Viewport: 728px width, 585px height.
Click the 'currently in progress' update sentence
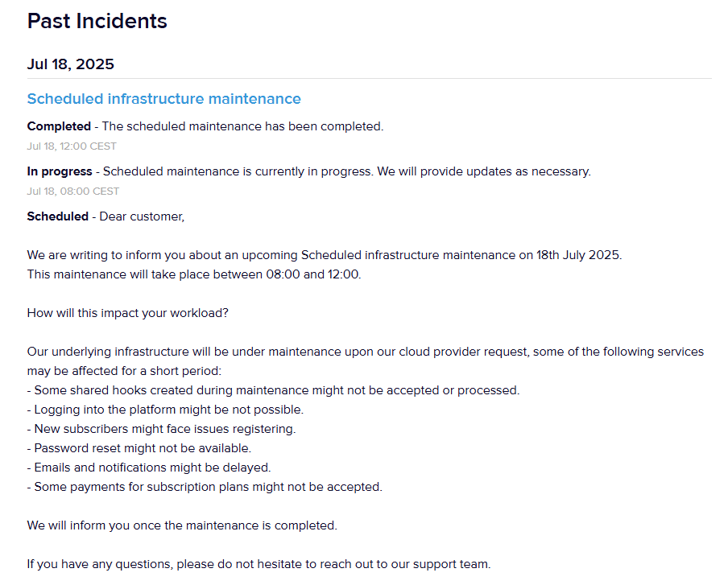pos(346,171)
